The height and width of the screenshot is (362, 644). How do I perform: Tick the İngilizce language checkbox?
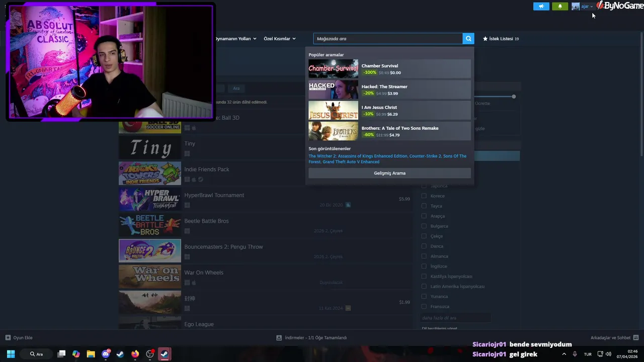(x=424, y=266)
